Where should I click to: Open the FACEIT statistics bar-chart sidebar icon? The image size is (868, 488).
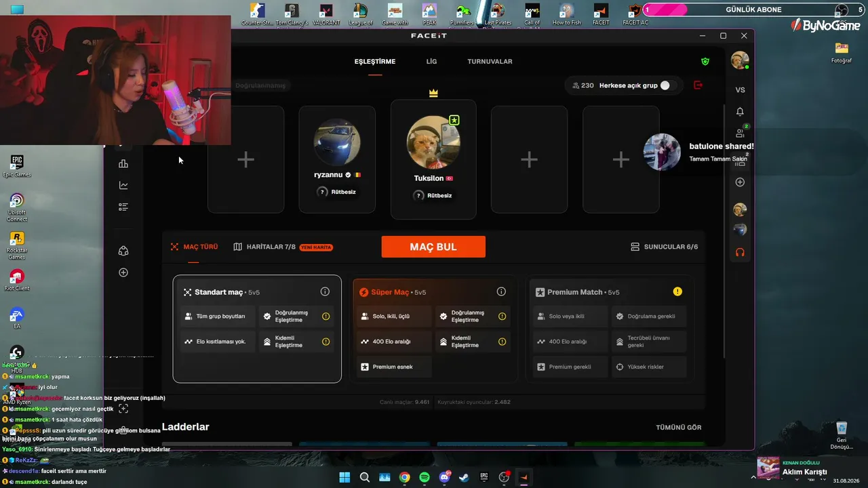(123, 163)
